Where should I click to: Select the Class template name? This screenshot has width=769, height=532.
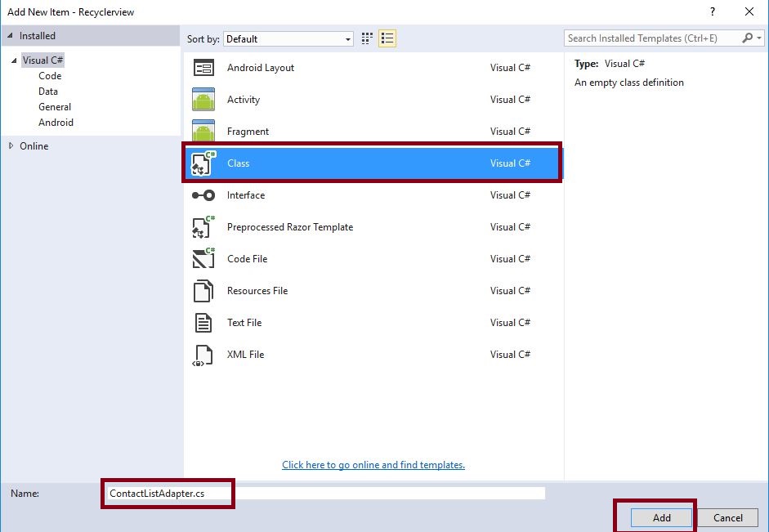239,163
